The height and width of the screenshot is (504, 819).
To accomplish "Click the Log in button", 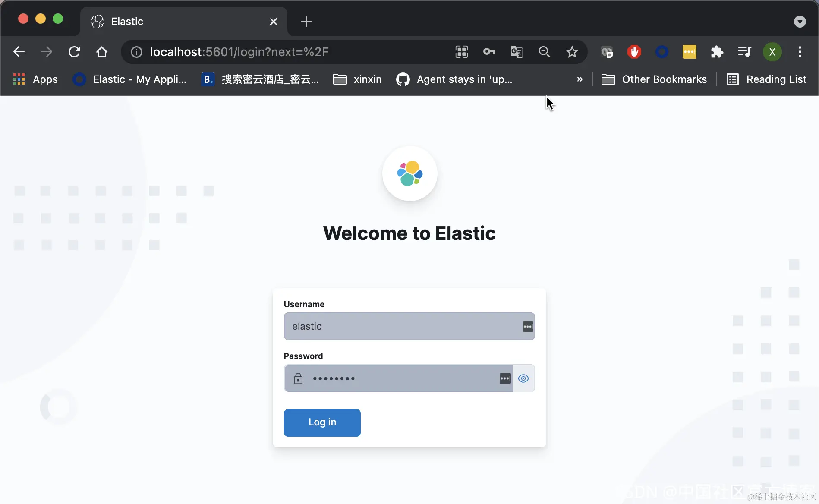I will [x=322, y=423].
